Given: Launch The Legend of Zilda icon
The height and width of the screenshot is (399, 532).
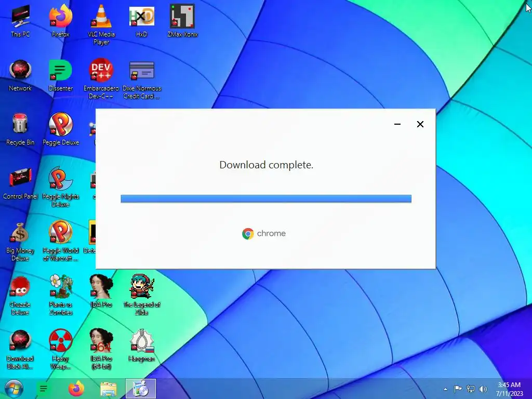Looking at the screenshot, I should point(141,295).
